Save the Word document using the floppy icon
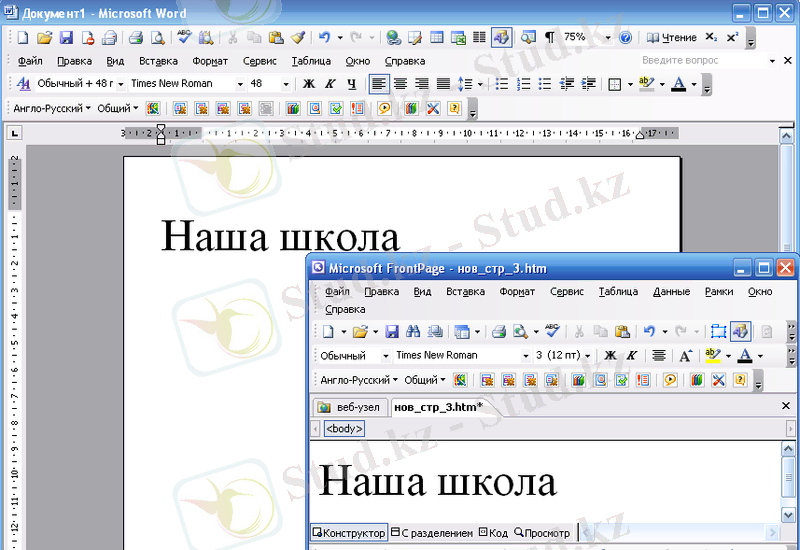Screen dimensions: 800x550 coord(66,37)
